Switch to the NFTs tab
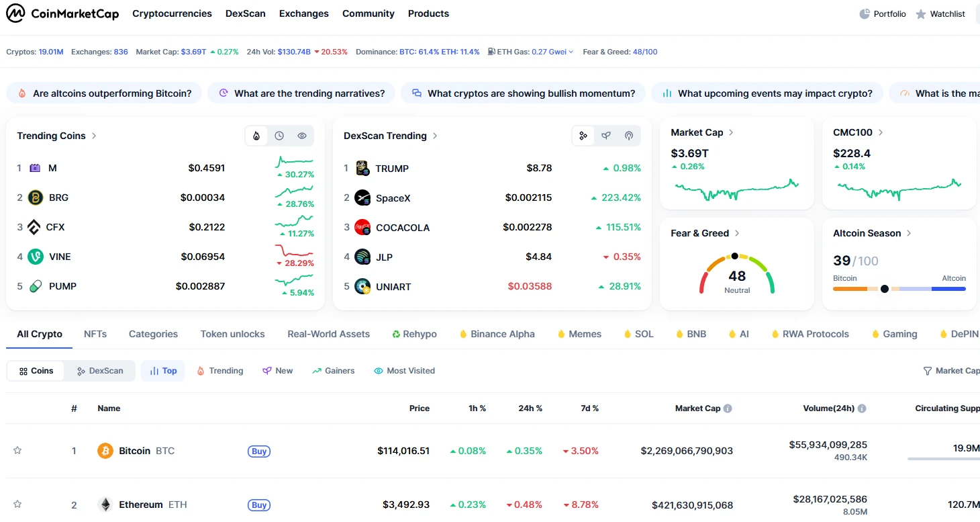 (95, 334)
